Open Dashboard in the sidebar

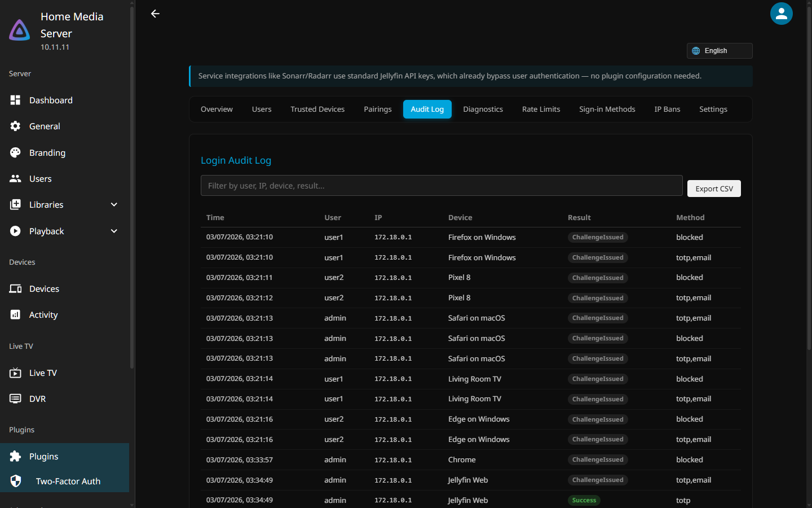tap(64, 100)
